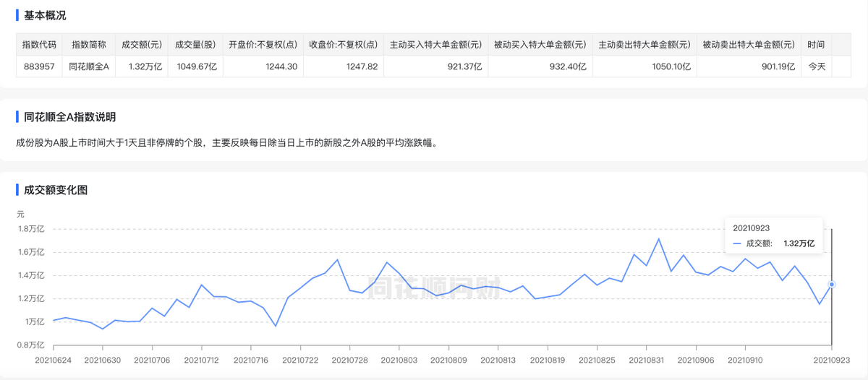Viewport: 868px width, 380px height.
Task: Select the 20210831 date label on chart axis
Action: point(648,358)
